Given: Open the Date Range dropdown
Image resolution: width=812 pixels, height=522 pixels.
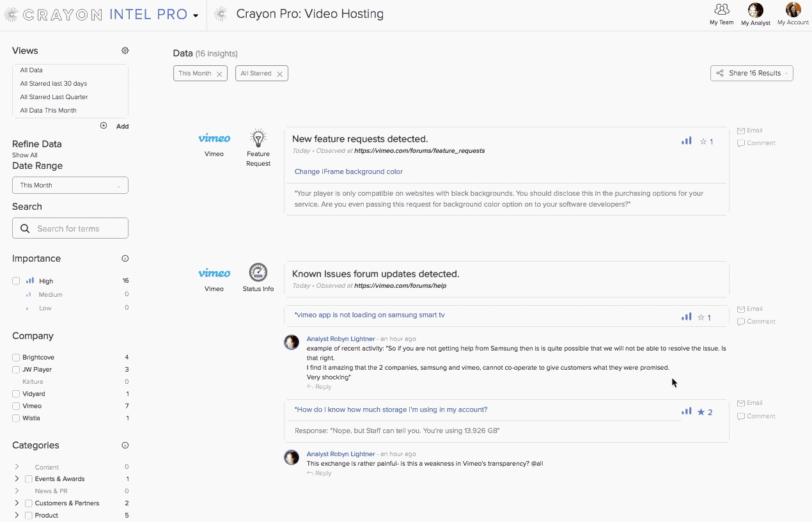Looking at the screenshot, I should click(70, 186).
